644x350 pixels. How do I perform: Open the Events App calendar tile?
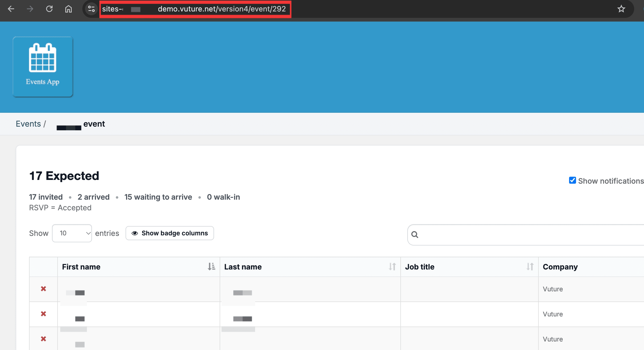click(43, 67)
